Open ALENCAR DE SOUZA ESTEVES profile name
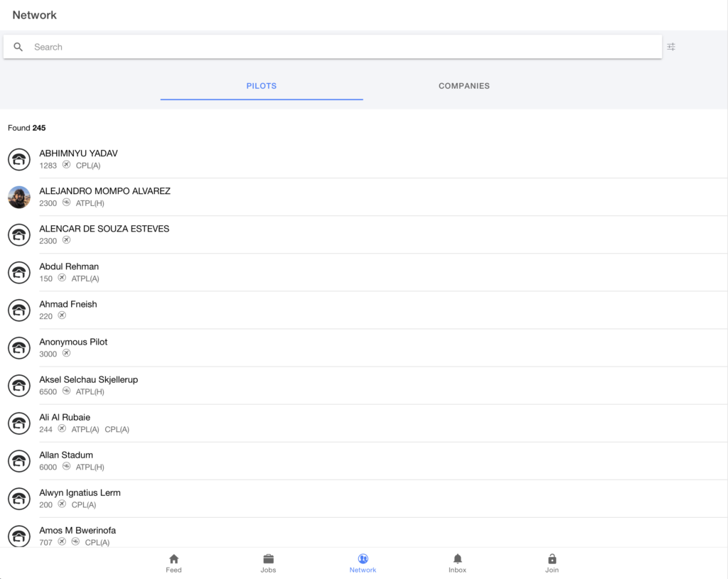The width and height of the screenshot is (728, 579). [104, 229]
